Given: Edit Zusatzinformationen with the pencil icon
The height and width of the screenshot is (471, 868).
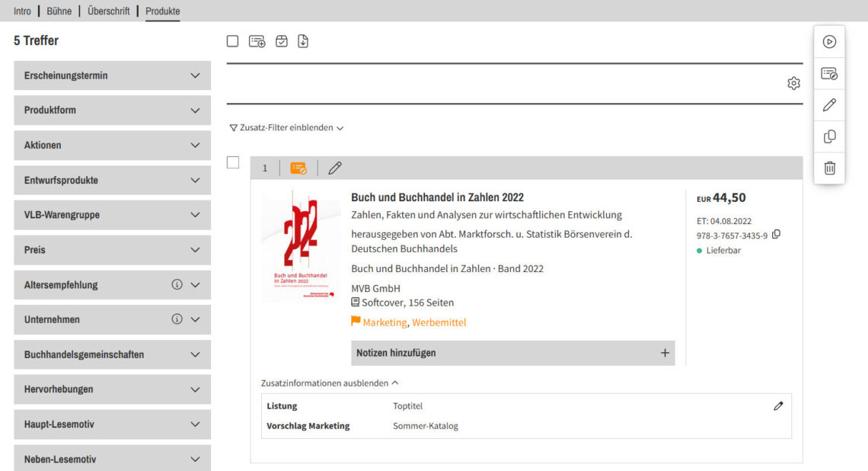Looking at the screenshot, I should tap(778, 406).
